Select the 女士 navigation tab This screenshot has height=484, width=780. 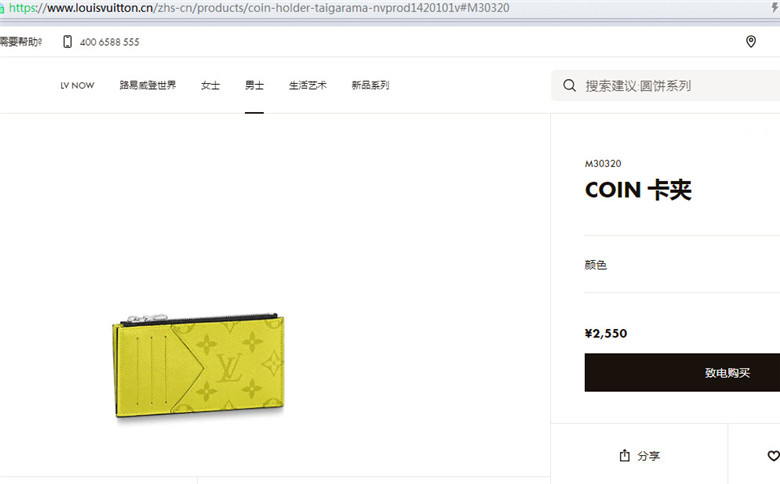(x=210, y=86)
